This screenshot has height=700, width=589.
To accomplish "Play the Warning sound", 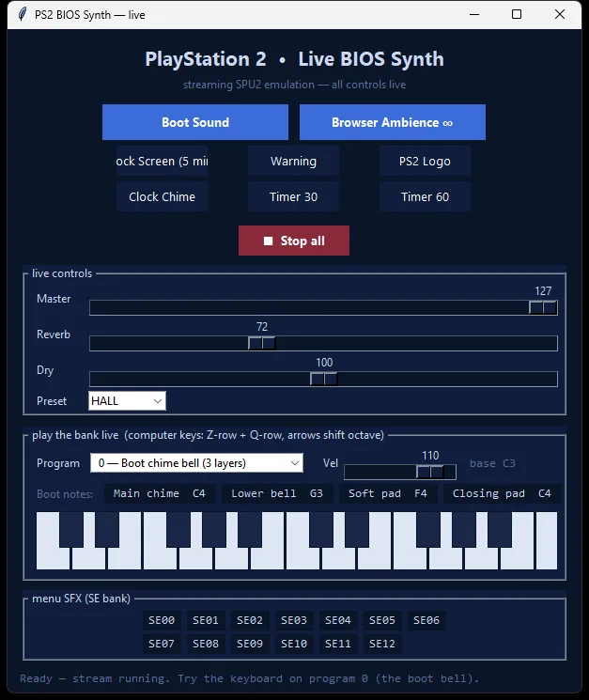I will pos(293,162).
